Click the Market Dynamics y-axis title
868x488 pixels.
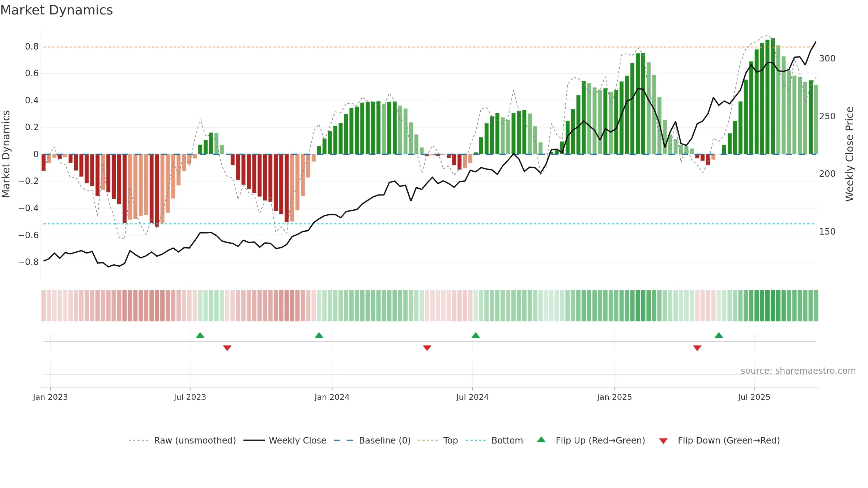(x=6, y=154)
